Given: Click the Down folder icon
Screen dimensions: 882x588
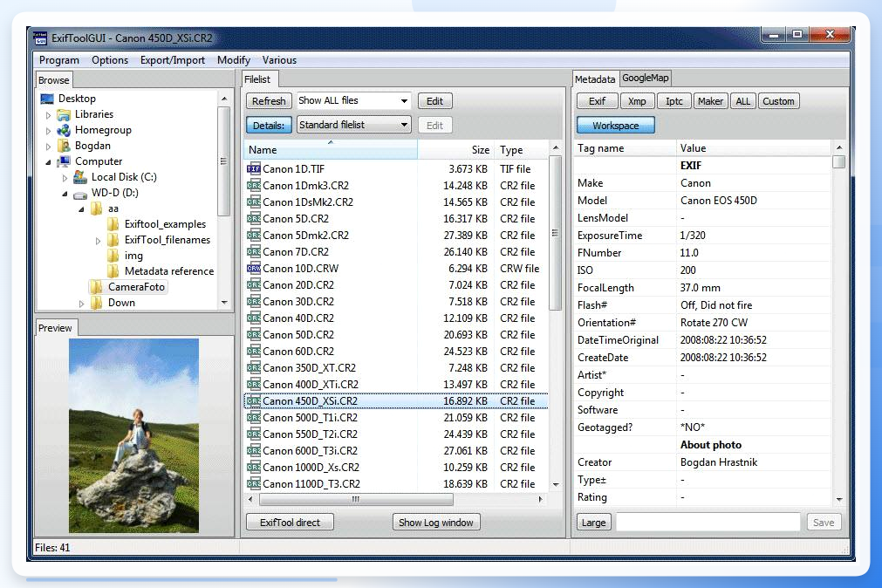Looking at the screenshot, I should click(97, 303).
